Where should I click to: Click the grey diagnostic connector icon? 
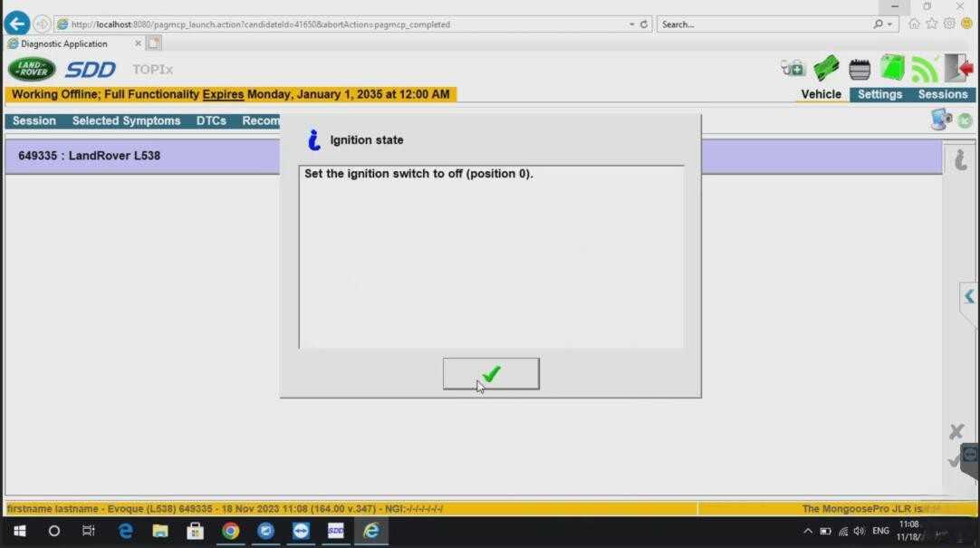coord(860,69)
